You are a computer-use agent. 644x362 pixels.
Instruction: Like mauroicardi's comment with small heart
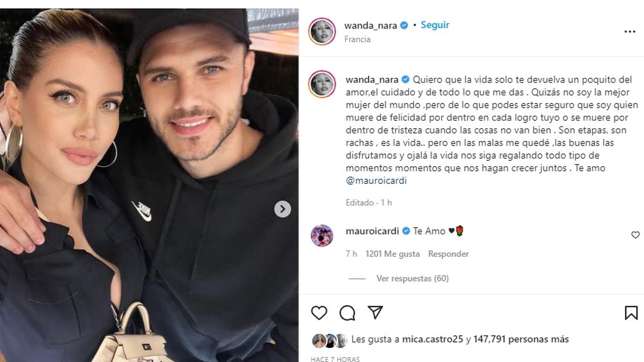point(635,235)
